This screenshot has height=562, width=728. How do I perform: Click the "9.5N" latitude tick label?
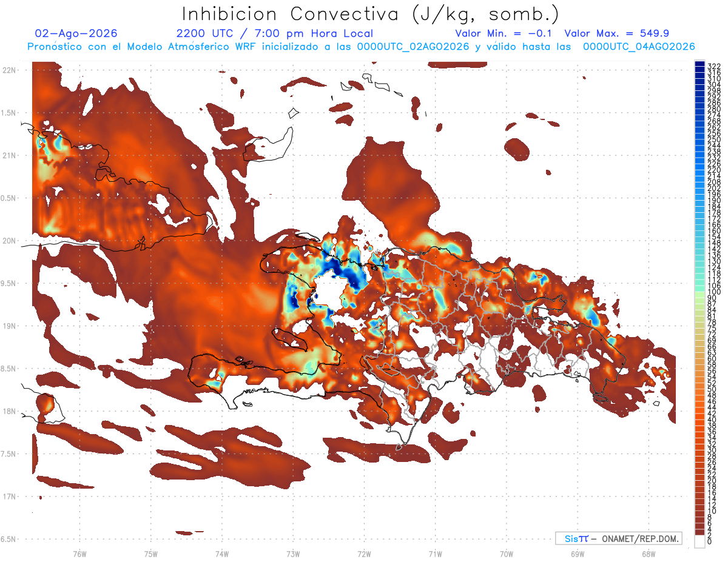pos(9,283)
